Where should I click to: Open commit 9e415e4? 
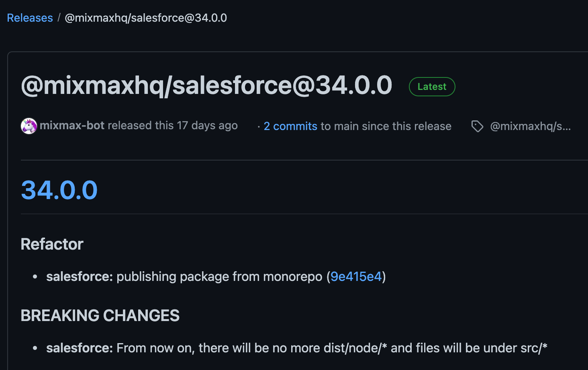356,276
